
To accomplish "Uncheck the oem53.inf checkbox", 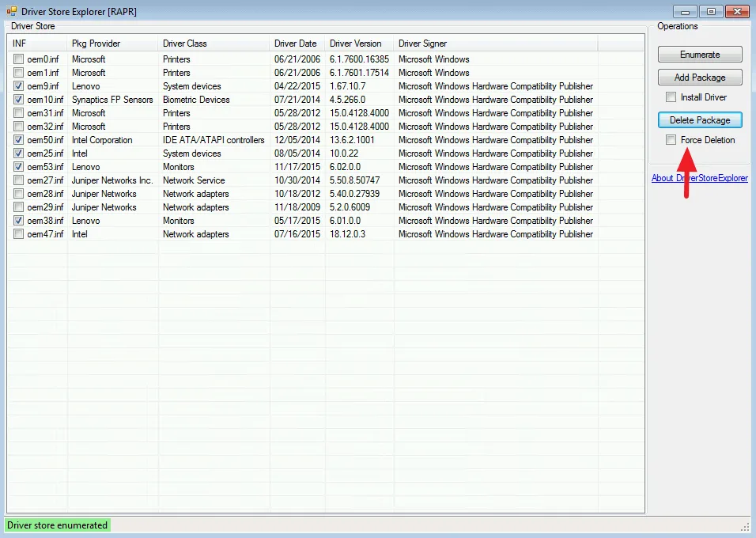I will [18, 167].
